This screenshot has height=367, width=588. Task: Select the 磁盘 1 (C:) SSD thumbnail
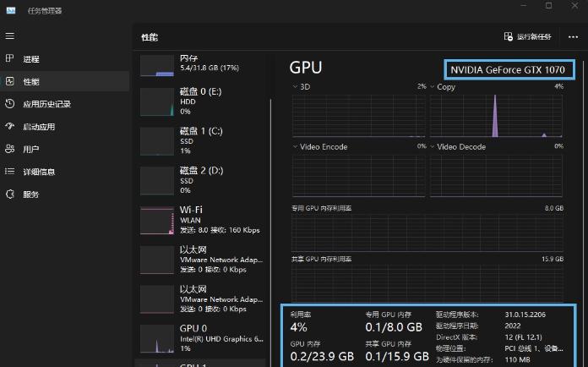coord(157,141)
